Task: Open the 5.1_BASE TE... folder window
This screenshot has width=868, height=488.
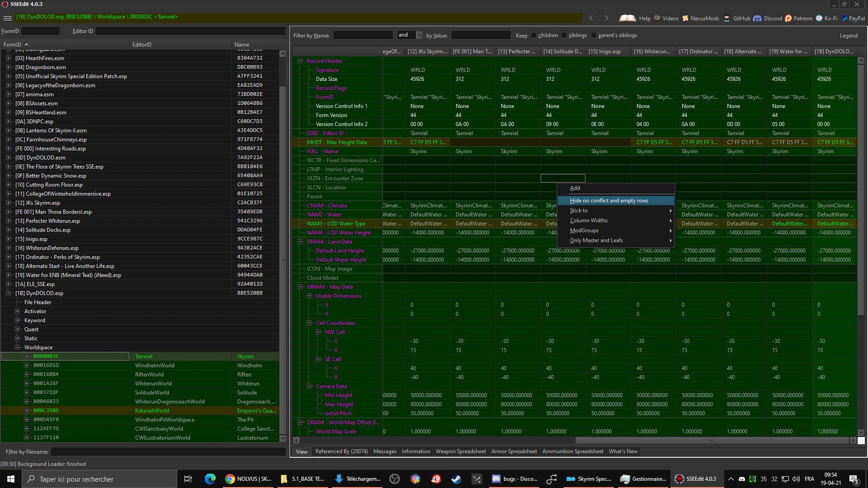Action: [x=303, y=479]
